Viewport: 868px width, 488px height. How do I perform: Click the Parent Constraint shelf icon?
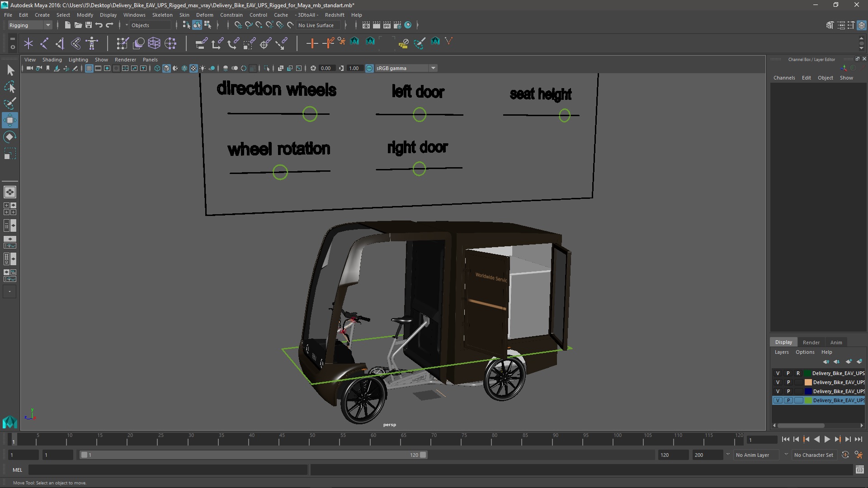(x=201, y=43)
